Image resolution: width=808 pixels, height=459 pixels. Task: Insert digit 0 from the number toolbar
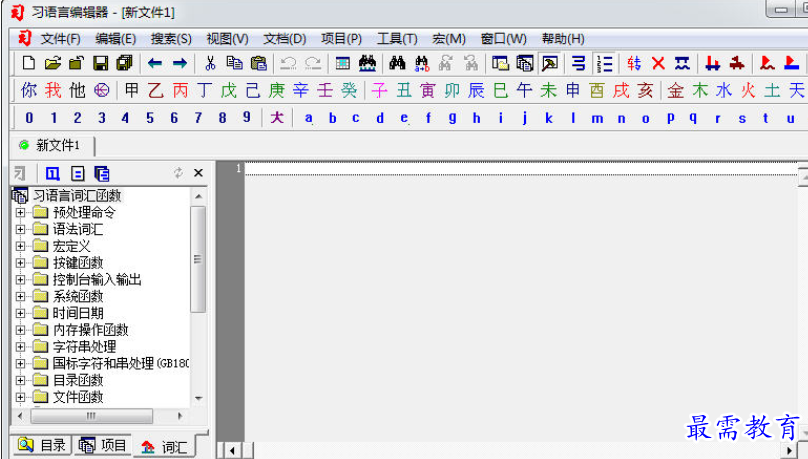click(29, 118)
